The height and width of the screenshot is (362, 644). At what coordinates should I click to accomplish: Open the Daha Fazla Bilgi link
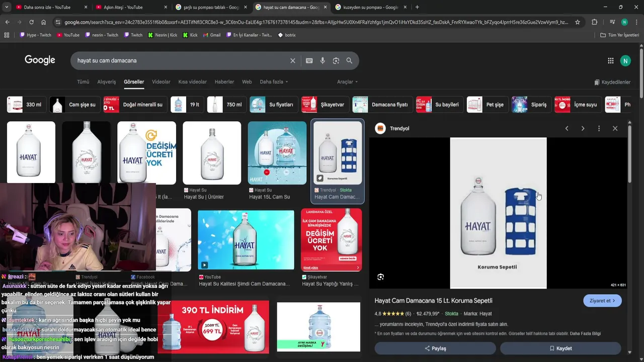(x=585, y=333)
